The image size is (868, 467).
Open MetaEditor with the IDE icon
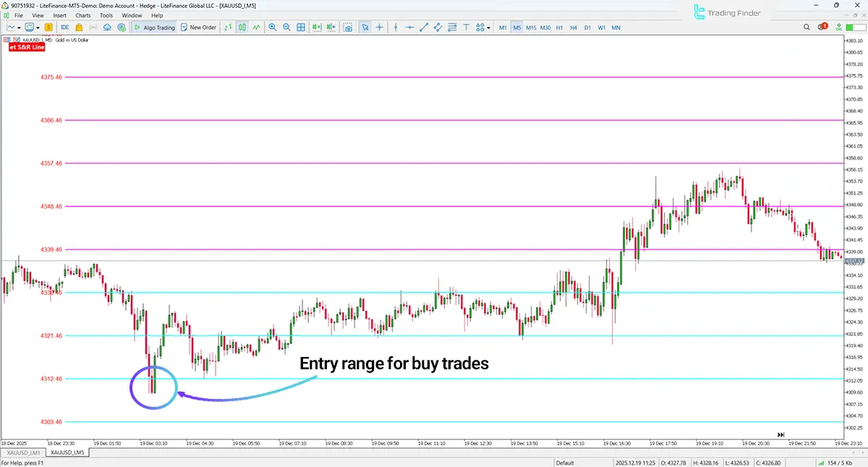point(65,28)
